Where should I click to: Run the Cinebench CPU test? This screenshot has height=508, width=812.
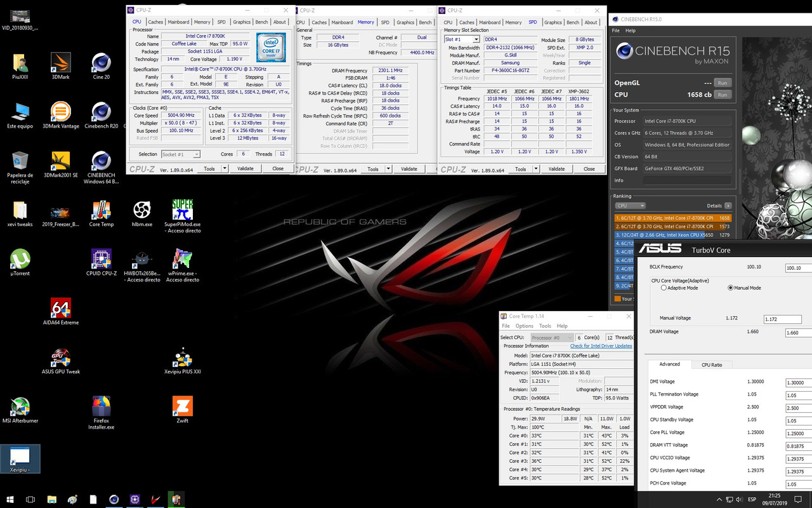click(x=722, y=95)
